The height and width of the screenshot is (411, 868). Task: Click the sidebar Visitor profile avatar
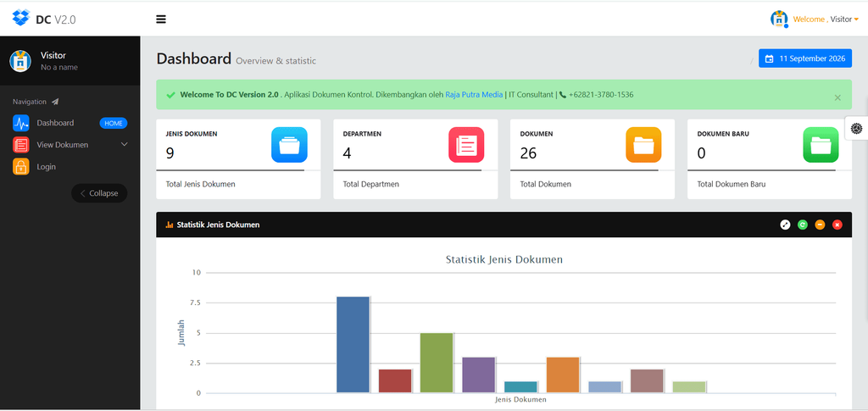pos(20,61)
